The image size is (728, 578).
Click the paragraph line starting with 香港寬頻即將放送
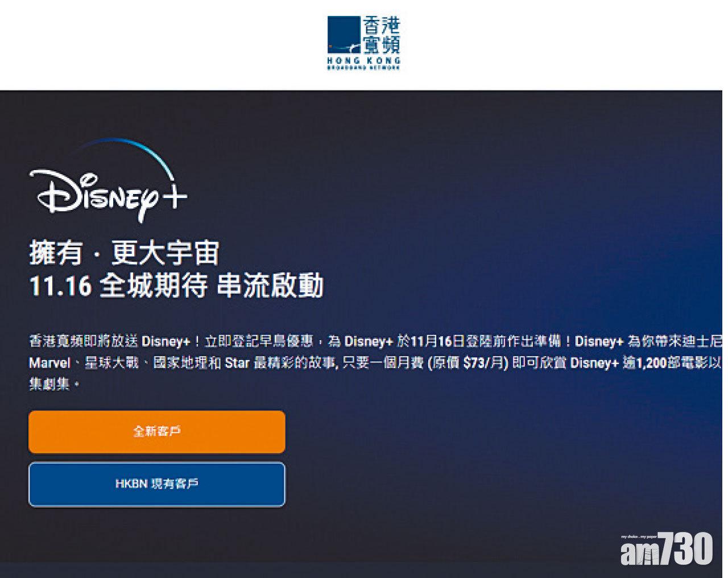[x=375, y=341]
